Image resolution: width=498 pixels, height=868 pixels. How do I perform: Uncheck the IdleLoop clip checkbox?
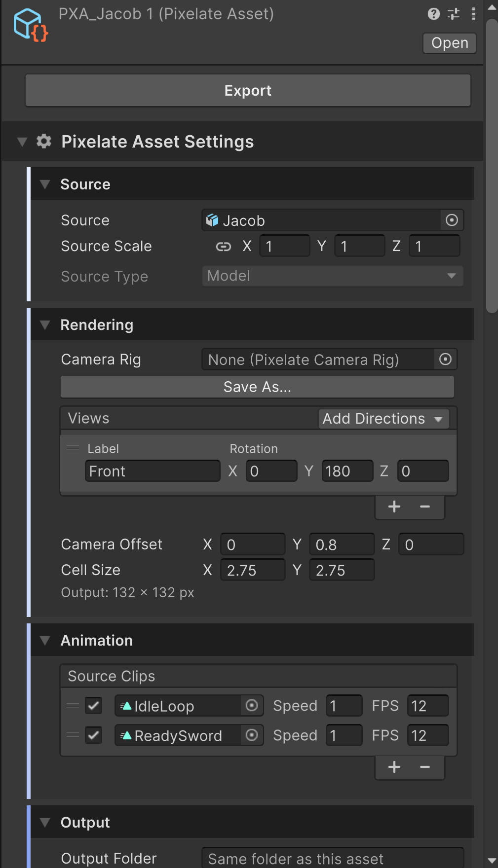[93, 706]
